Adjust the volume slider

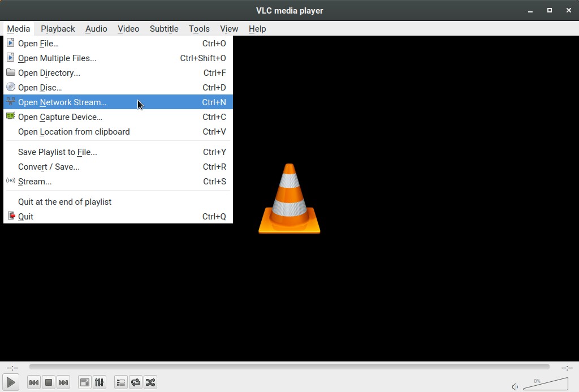[545, 385]
